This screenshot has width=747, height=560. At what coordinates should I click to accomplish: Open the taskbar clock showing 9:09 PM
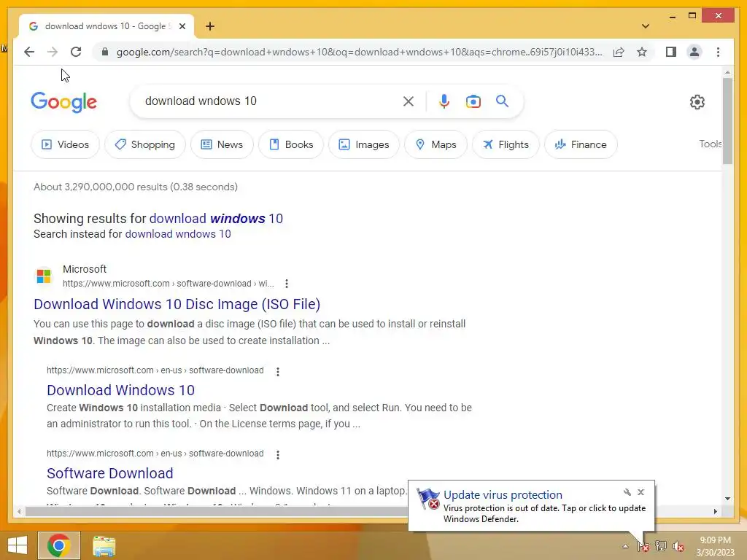[715, 546]
